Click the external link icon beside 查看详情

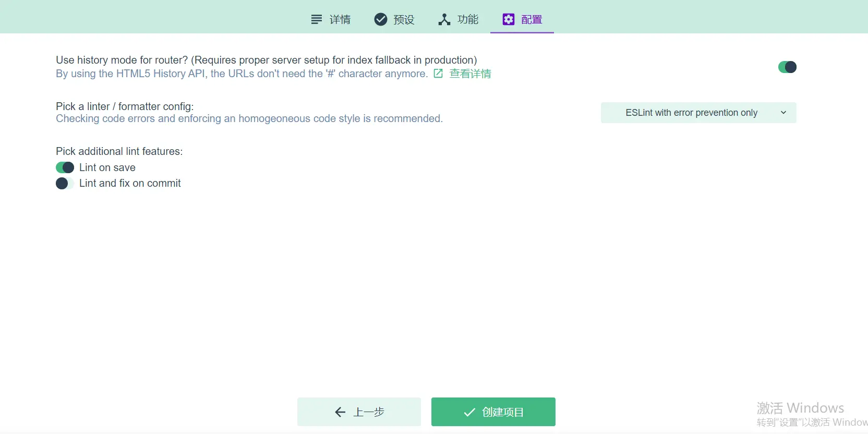point(438,74)
